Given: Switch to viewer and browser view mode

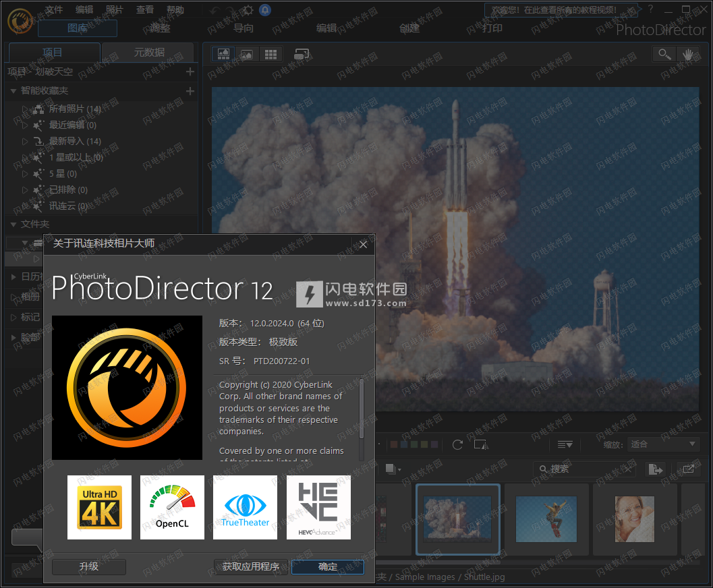Looking at the screenshot, I should [223, 55].
